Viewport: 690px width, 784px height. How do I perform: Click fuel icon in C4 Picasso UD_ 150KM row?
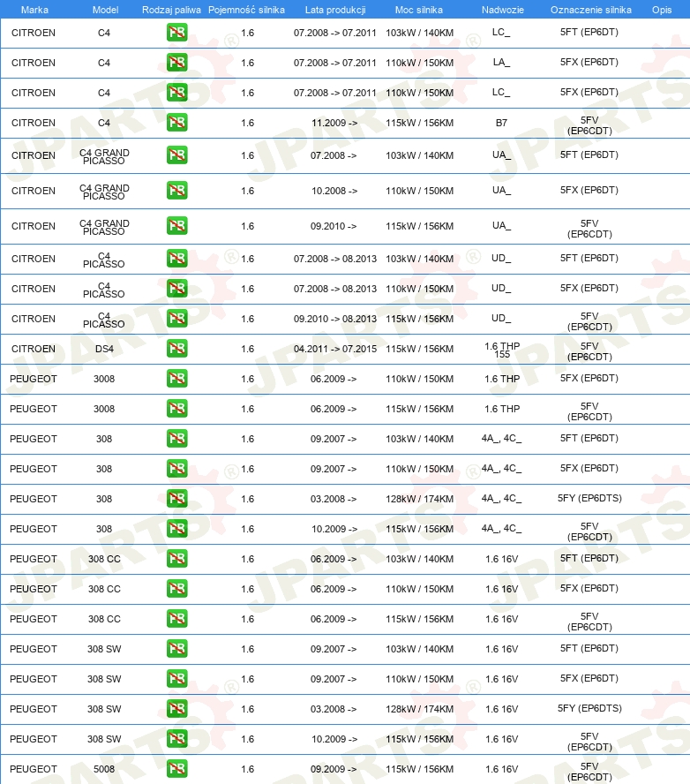176,289
